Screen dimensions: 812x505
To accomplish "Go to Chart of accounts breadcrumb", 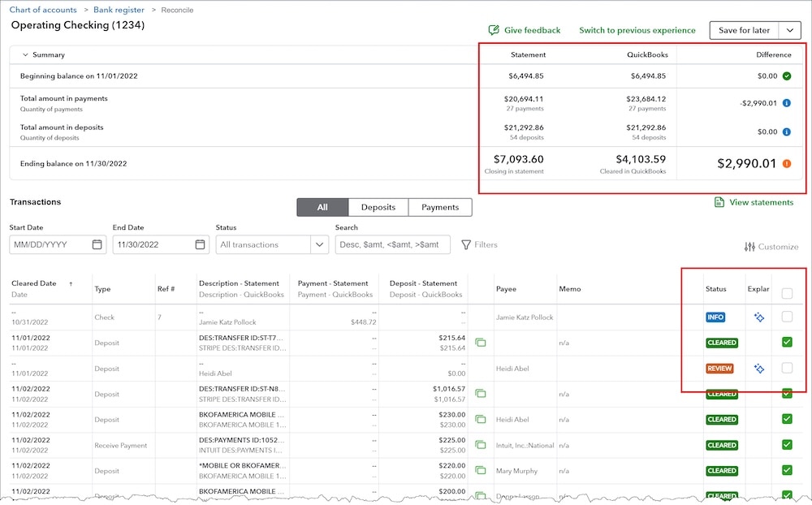I will point(43,10).
